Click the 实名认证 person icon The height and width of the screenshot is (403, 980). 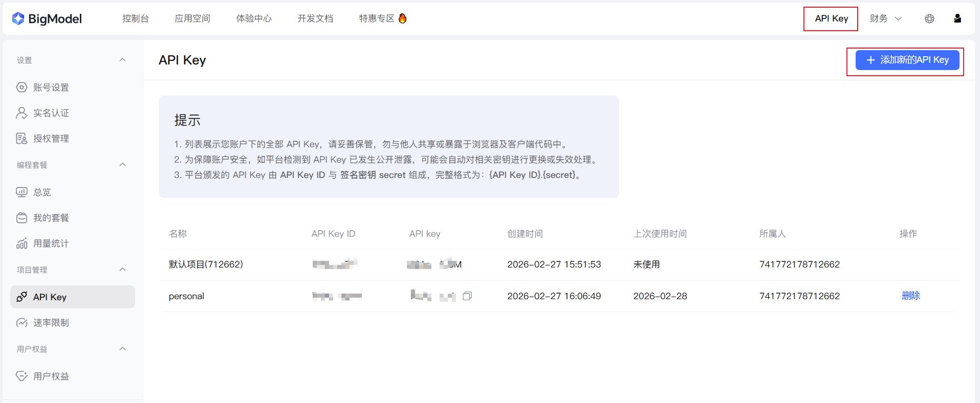coord(21,113)
